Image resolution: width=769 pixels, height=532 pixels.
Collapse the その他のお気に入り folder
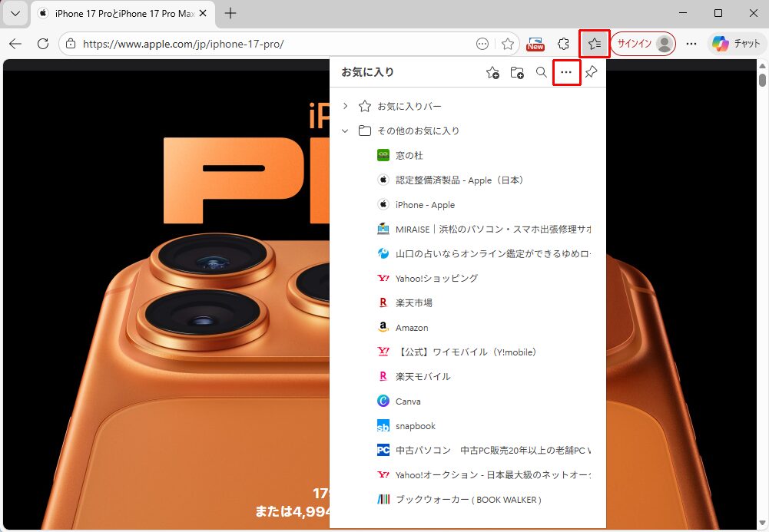pos(346,131)
